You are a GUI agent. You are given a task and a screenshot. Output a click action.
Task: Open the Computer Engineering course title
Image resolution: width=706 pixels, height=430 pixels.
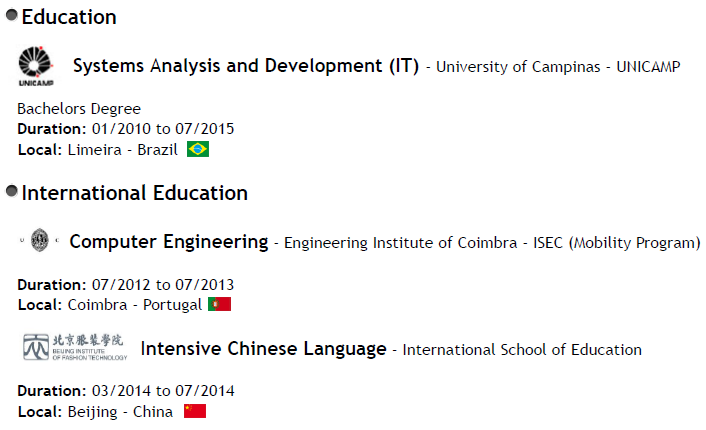[169, 242]
